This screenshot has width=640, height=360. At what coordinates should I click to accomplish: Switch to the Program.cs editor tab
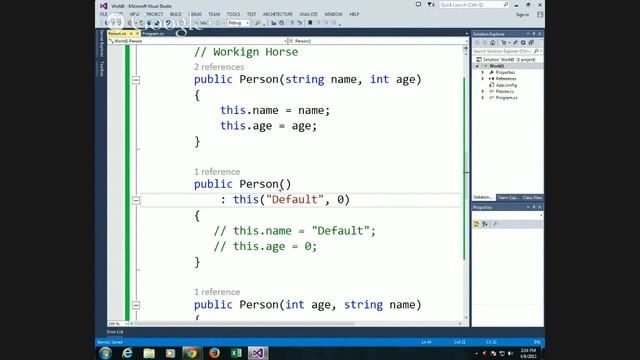(153, 33)
